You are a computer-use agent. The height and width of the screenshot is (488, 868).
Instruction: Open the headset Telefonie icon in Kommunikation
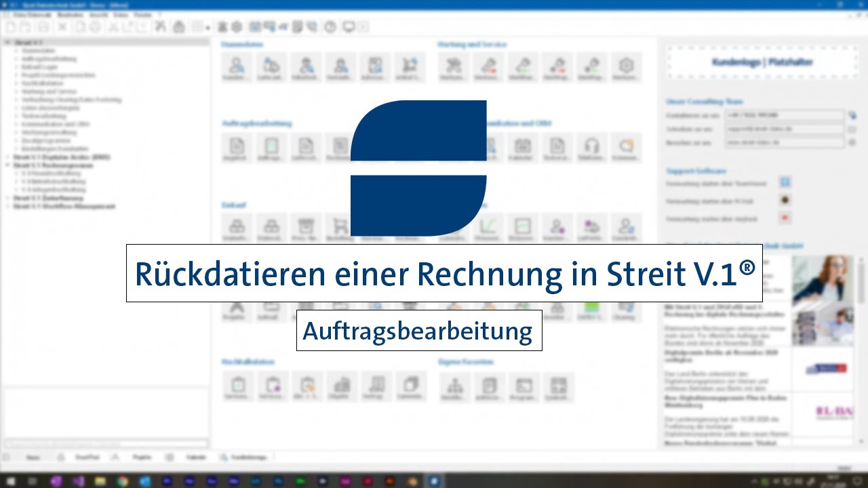pos(591,148)
